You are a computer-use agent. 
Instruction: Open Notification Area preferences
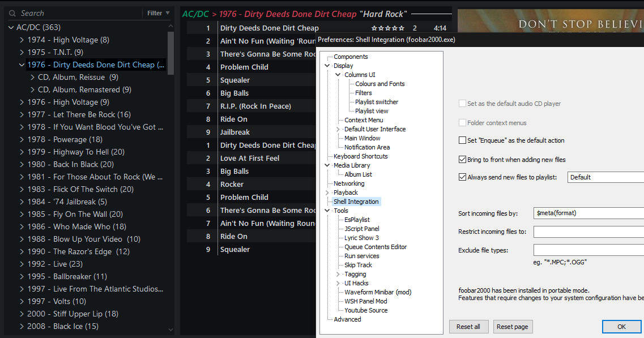(x=367, y=147)
